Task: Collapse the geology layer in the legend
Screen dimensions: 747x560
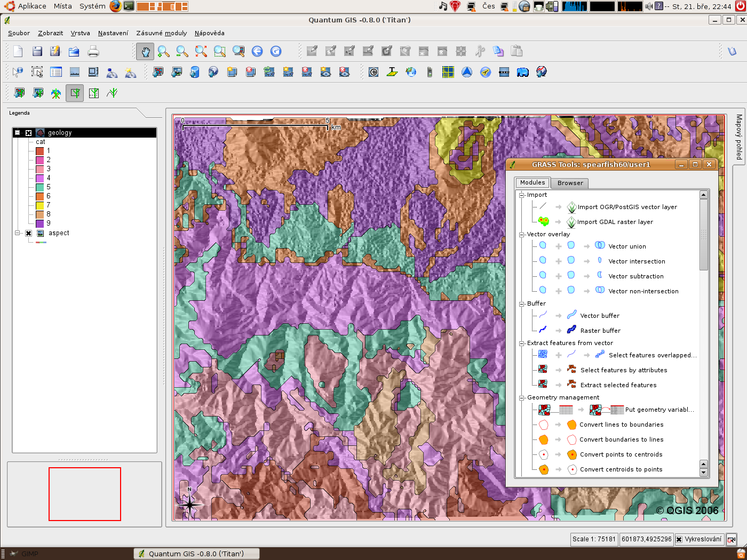Action: 18,133
